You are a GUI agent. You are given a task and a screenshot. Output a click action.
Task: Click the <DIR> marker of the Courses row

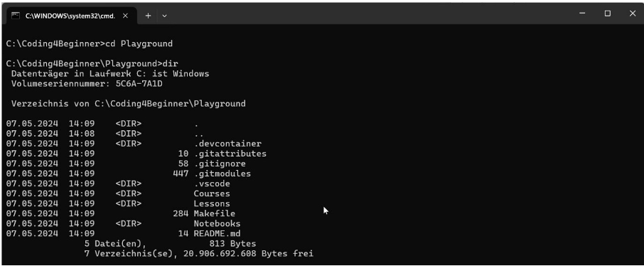click(129, 193)
